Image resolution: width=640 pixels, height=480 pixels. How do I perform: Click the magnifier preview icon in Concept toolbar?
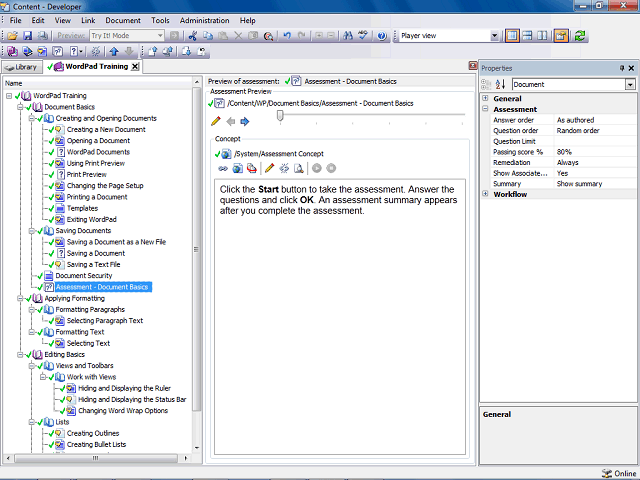[x=299, y=168]
